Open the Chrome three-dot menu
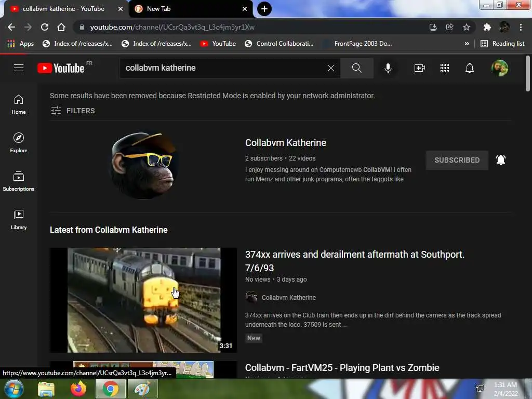 [521, 27]
